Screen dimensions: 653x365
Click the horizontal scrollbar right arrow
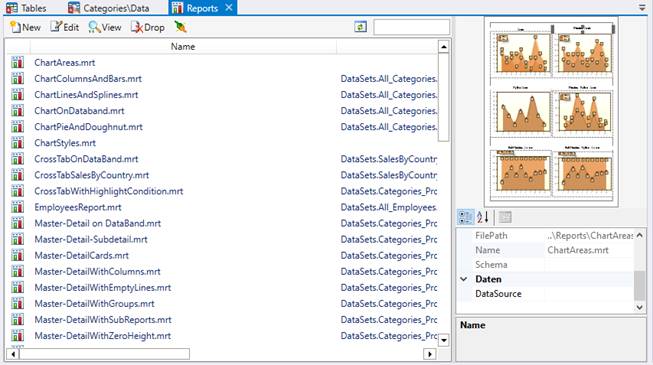point(429,354)
